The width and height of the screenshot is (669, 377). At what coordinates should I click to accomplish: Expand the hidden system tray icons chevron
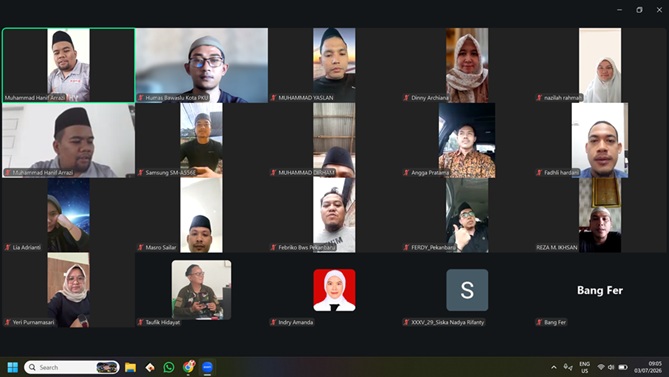pos(554,367)
